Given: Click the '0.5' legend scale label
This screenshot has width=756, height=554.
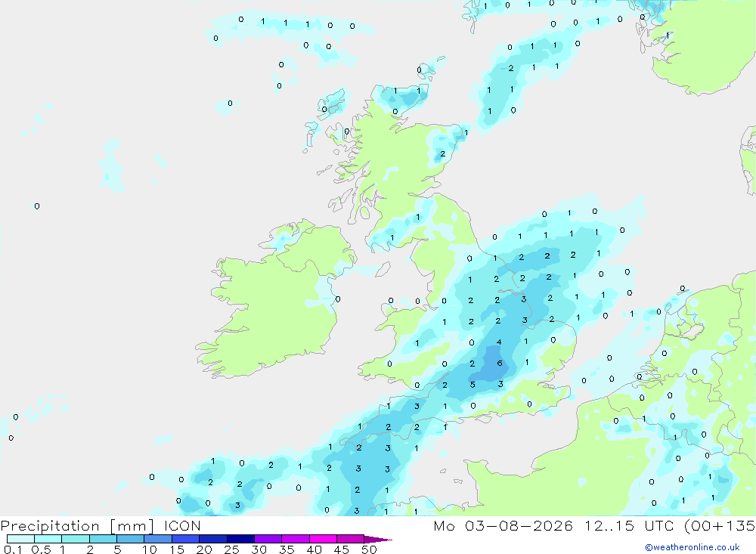Looking at the screenshot, I should [41, 549].
